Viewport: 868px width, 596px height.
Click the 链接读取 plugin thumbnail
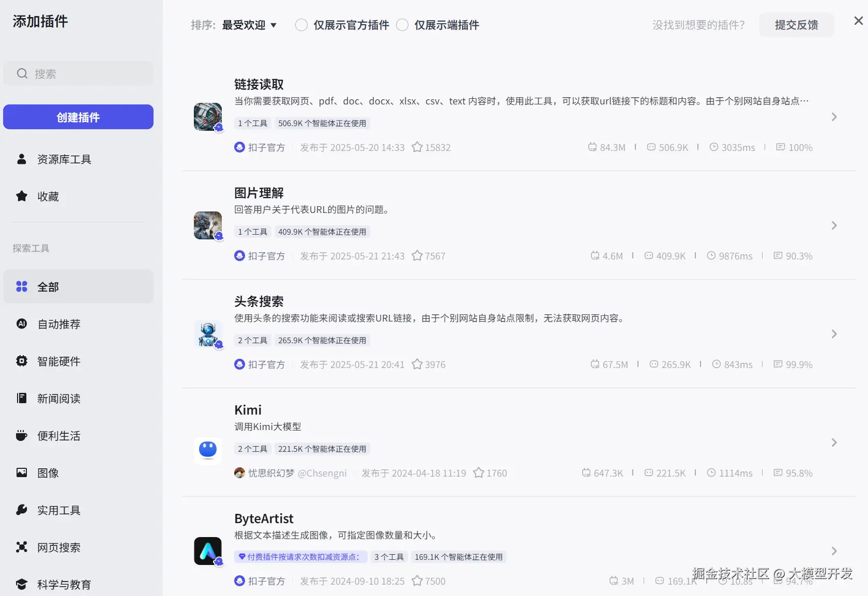(208, 117)
